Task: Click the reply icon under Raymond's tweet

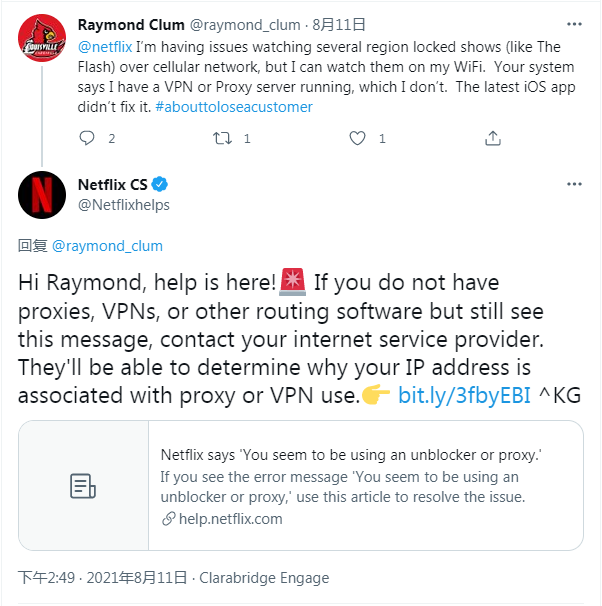Action: click(86, 138)
